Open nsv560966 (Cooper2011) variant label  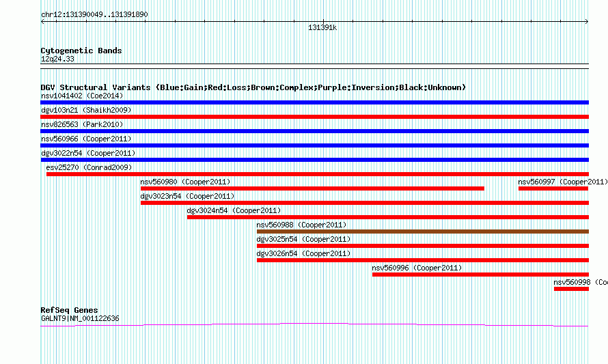point(86,139)
